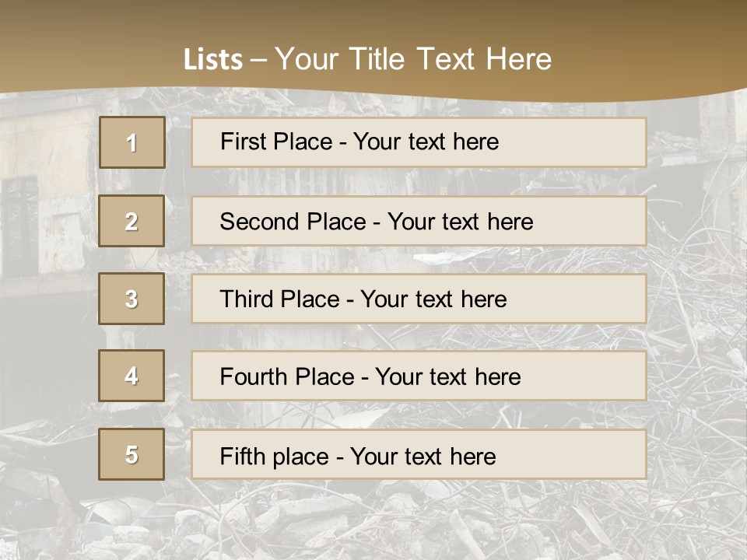Select the number 4 box
The height and width of the screenshot is (560, 747).
pos(132,376)
